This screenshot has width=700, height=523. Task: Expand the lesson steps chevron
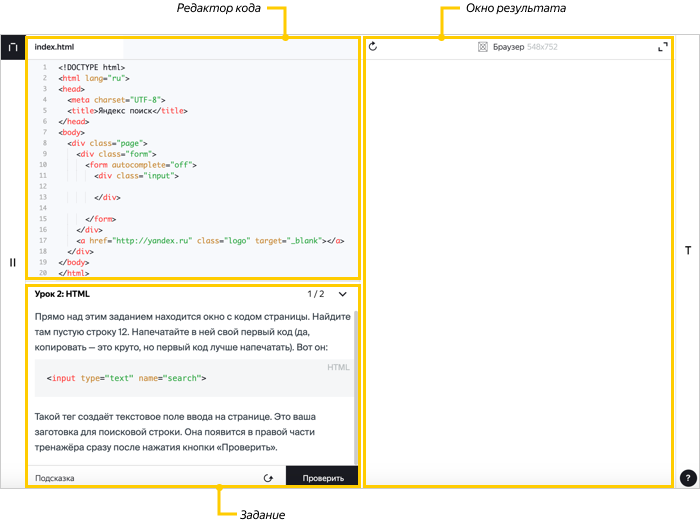pyautogui.click(x=343, y=294)
